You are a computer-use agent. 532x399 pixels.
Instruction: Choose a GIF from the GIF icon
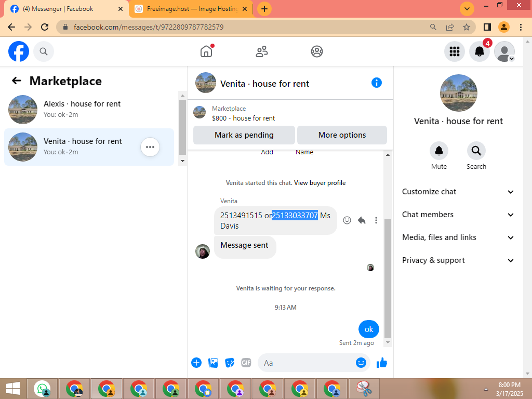(246, 363)
